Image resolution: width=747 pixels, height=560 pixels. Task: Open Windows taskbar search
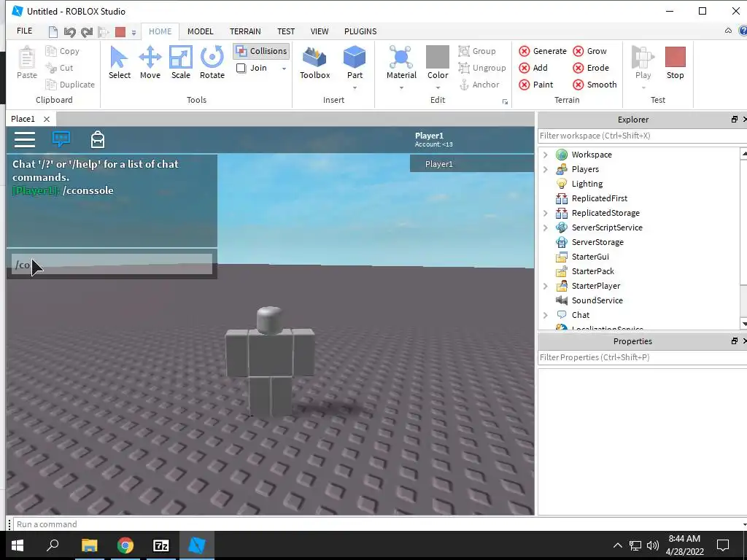[x=53, y=545]
